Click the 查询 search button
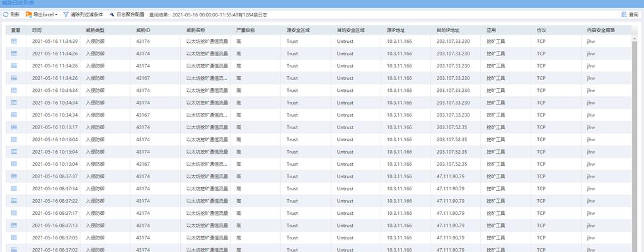644x252 pixels. 630,14
